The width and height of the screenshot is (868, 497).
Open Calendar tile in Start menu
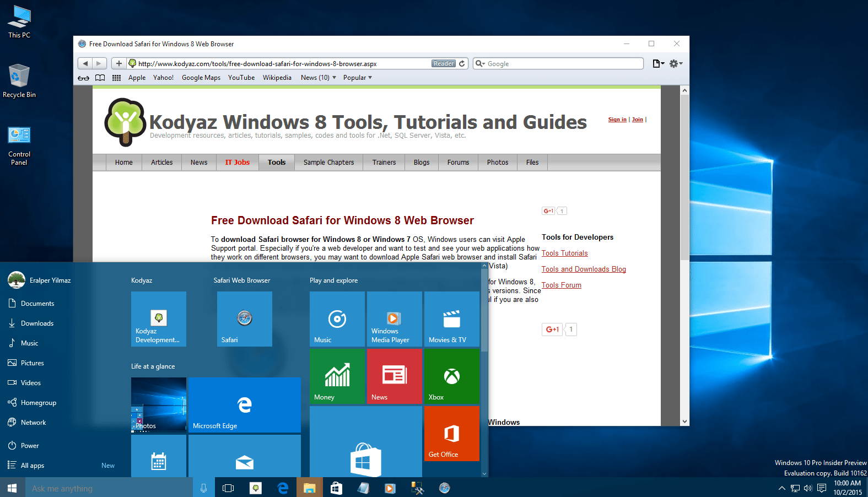pos(159,456)
